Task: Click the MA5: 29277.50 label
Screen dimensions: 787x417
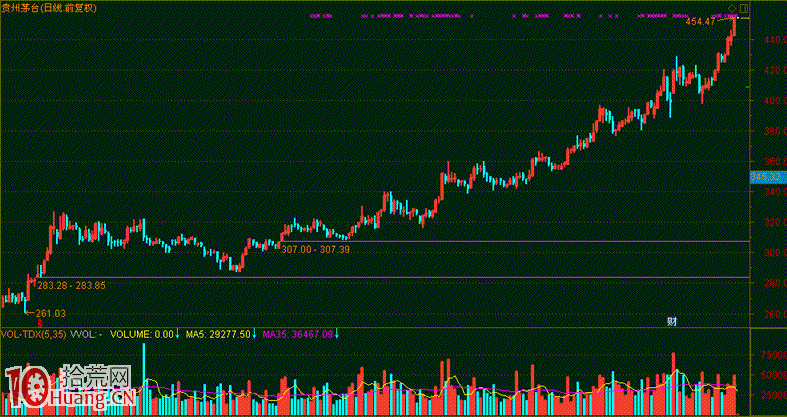Action: pos(218,334)
